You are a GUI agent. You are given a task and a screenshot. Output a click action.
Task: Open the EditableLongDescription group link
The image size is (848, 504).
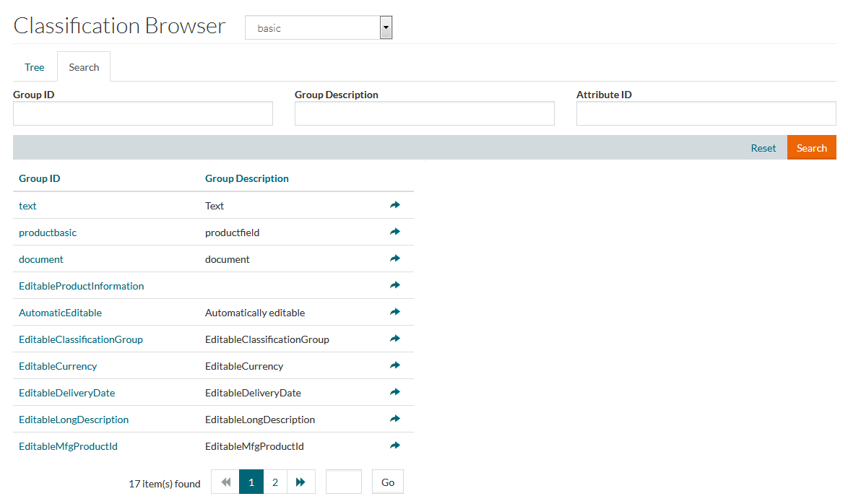(74, 420)
